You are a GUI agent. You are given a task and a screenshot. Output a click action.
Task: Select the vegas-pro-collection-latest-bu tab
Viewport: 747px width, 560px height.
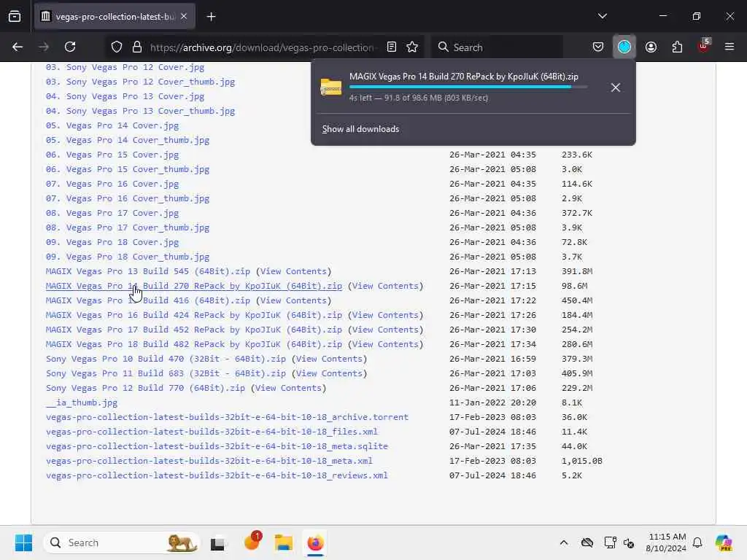(x=115, y=17)
